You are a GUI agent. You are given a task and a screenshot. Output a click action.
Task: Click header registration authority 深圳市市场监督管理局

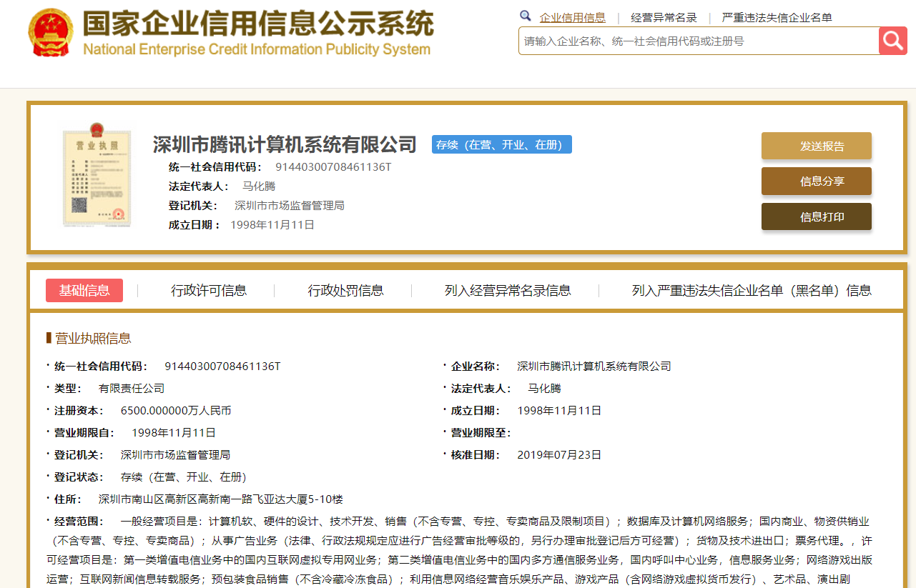pos(290,206)
